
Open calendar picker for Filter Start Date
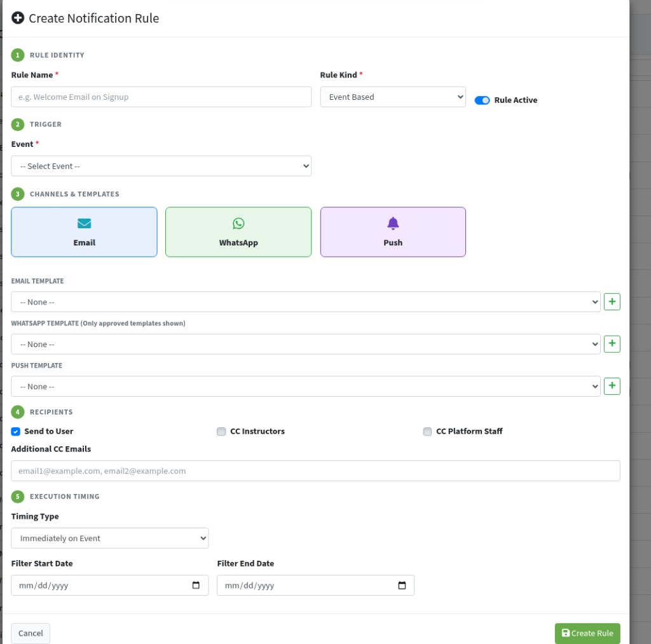196,585
